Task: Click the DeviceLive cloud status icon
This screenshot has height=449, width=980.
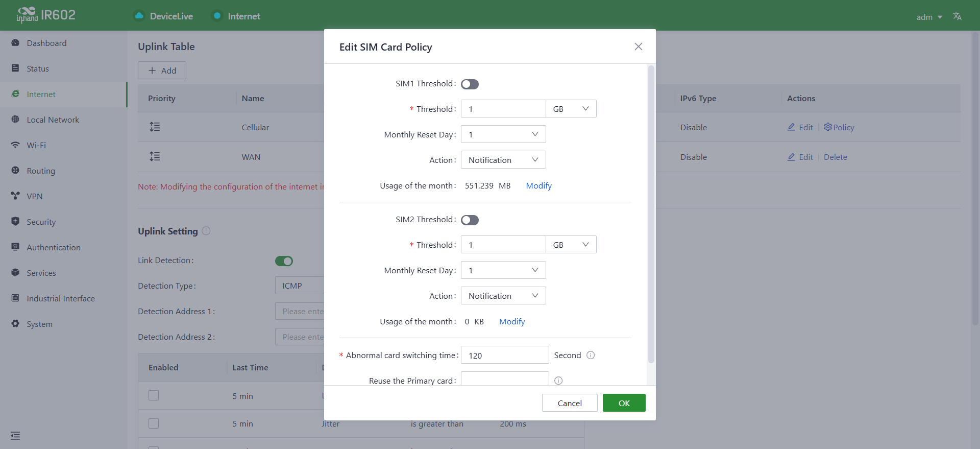Action: point(139,16)
